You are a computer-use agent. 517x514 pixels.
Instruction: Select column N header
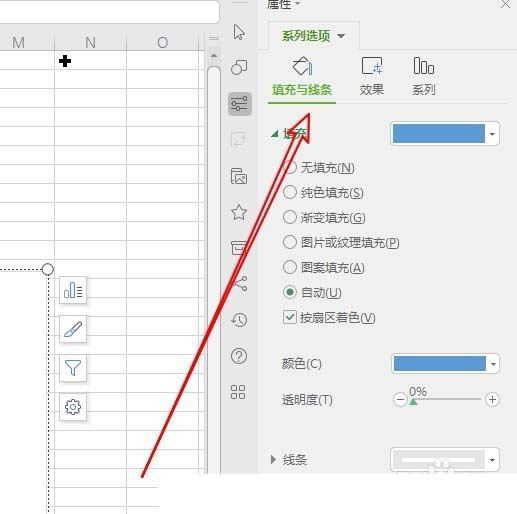pyautogui.click(x=90, y=42)
